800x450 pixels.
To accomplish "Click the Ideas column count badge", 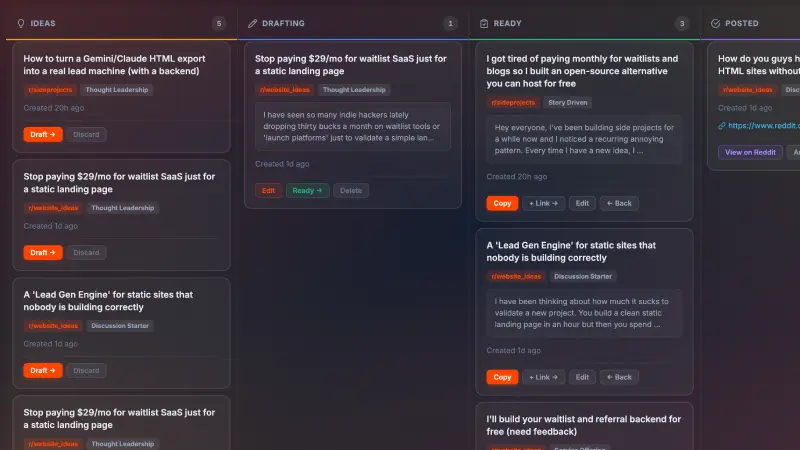I will pos(219,23).
